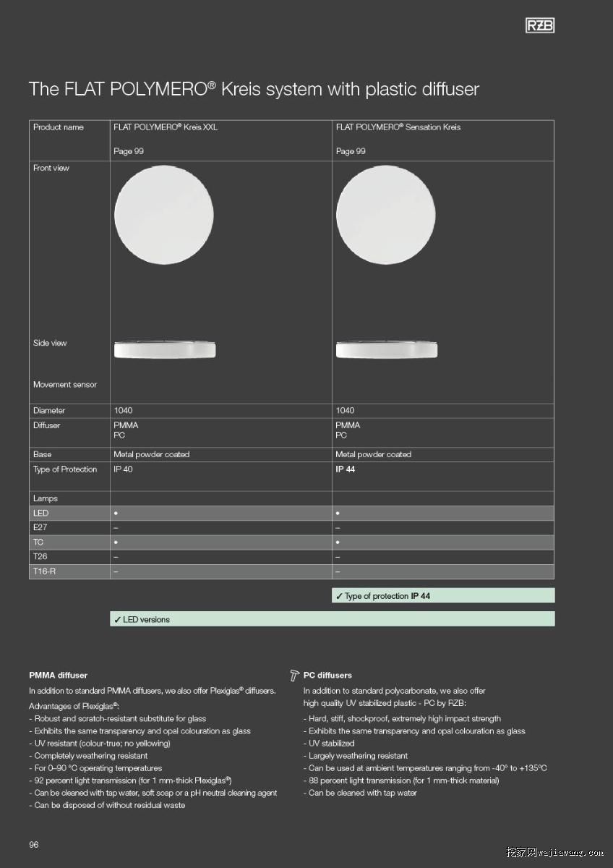613x868 pixels.
Task: Click the 'UV stabilized' line
Action: 329,744
